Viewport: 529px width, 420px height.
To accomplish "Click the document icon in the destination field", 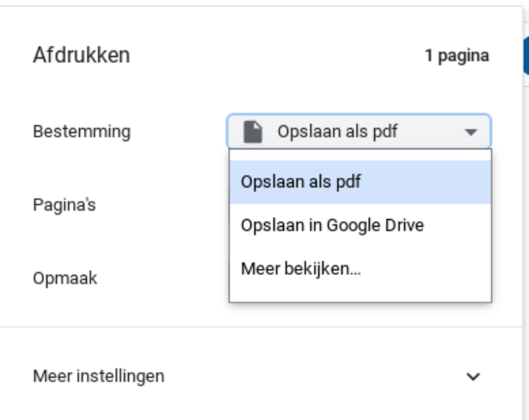I will [x=252, y=132].
